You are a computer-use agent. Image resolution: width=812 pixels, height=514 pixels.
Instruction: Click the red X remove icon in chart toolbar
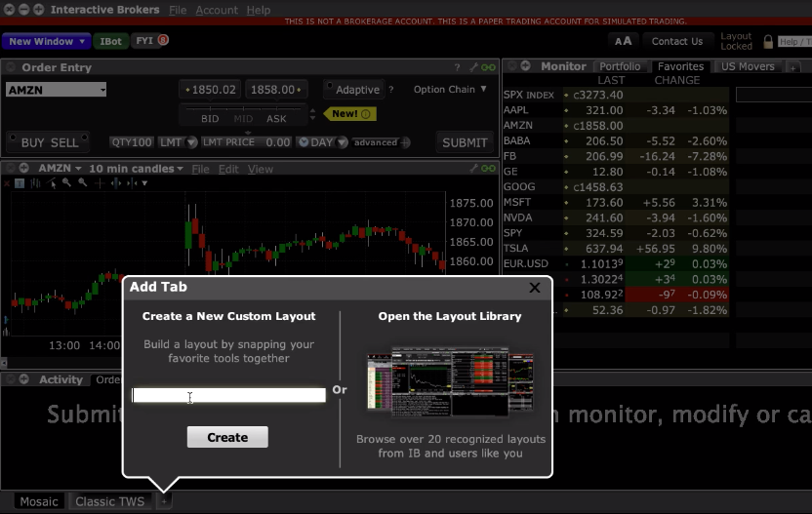click(x=7, y=183)
